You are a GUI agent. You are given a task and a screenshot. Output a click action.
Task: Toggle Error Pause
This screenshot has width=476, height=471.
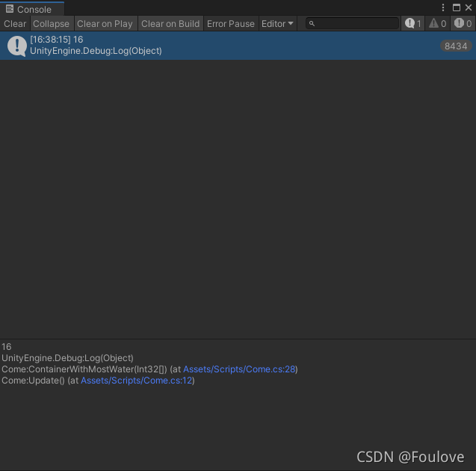(231, 24)
